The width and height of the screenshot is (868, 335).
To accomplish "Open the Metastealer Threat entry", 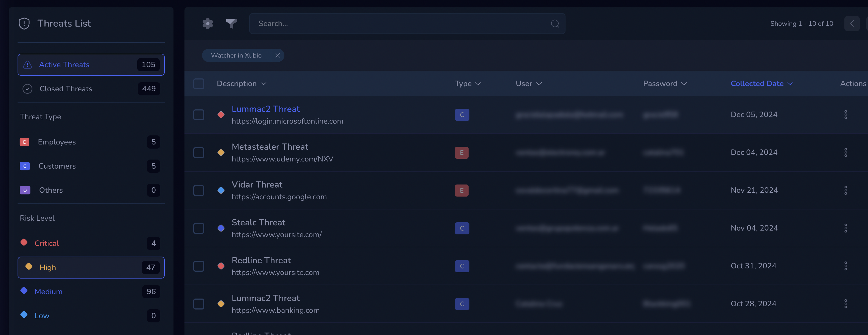I will click(270, 147).
